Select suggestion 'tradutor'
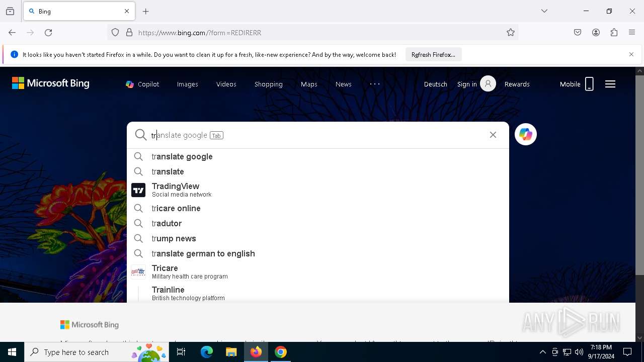 tap(318, 223)
